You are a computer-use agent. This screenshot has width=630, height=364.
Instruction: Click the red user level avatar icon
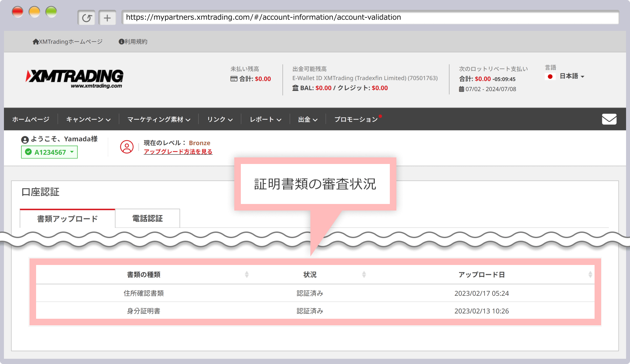[x=127, y=147]
